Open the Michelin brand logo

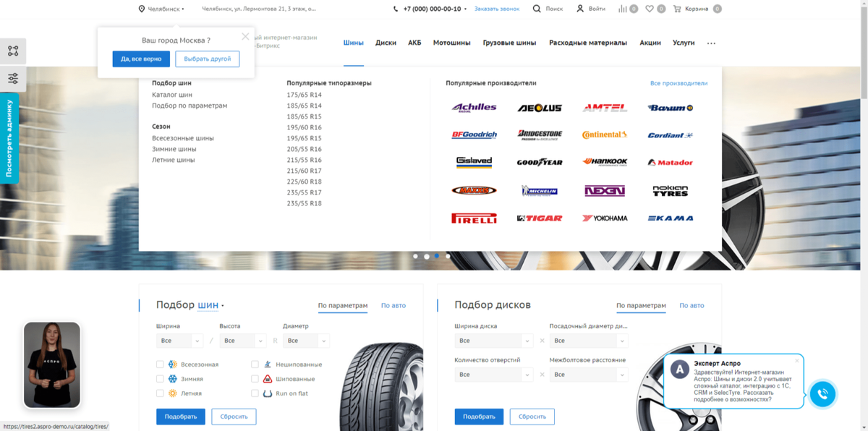click(540, 191)
